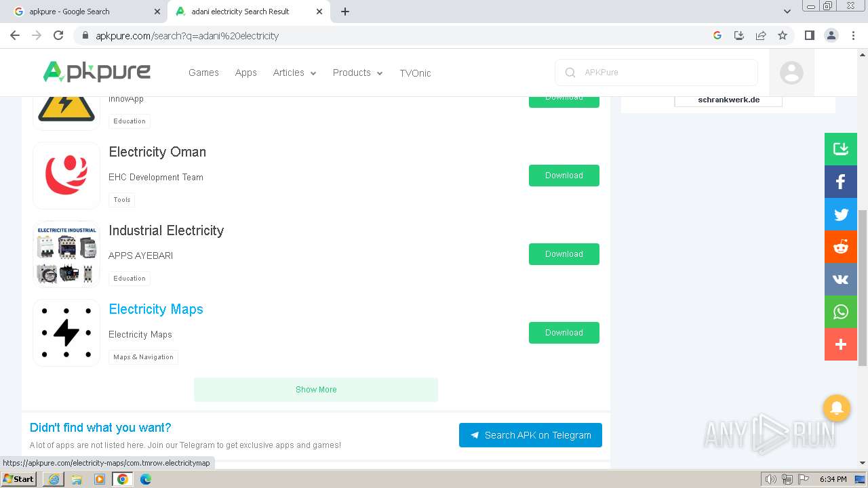Click the Start button

[x=19, y=479]
